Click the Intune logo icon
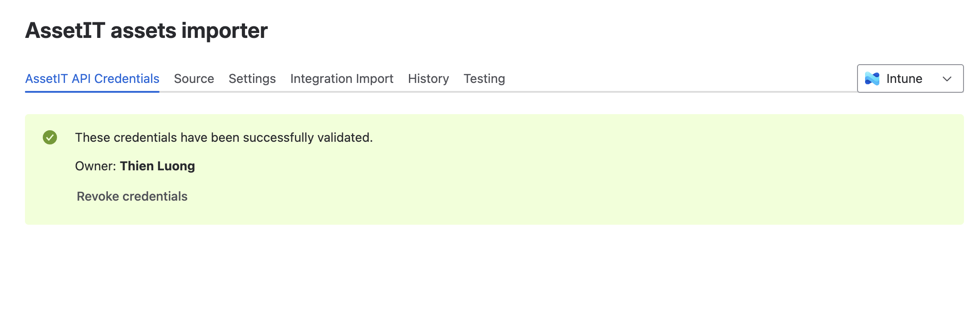 click(872, 78)
